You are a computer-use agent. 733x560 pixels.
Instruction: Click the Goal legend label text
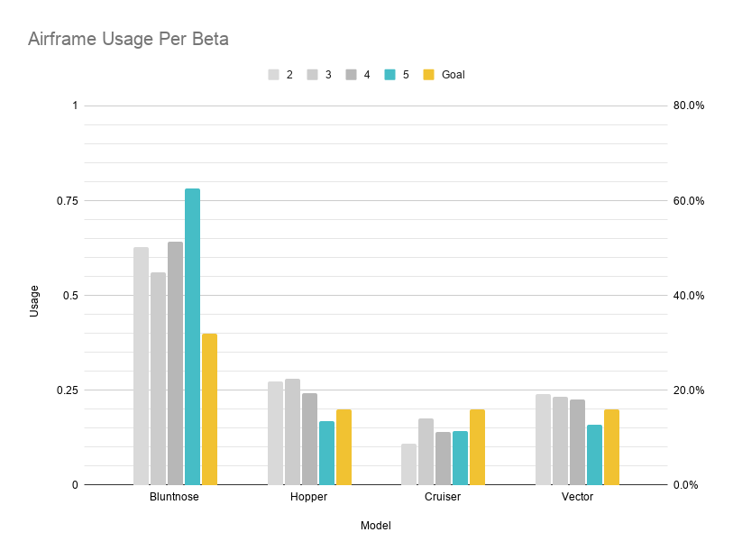(453, 75)
